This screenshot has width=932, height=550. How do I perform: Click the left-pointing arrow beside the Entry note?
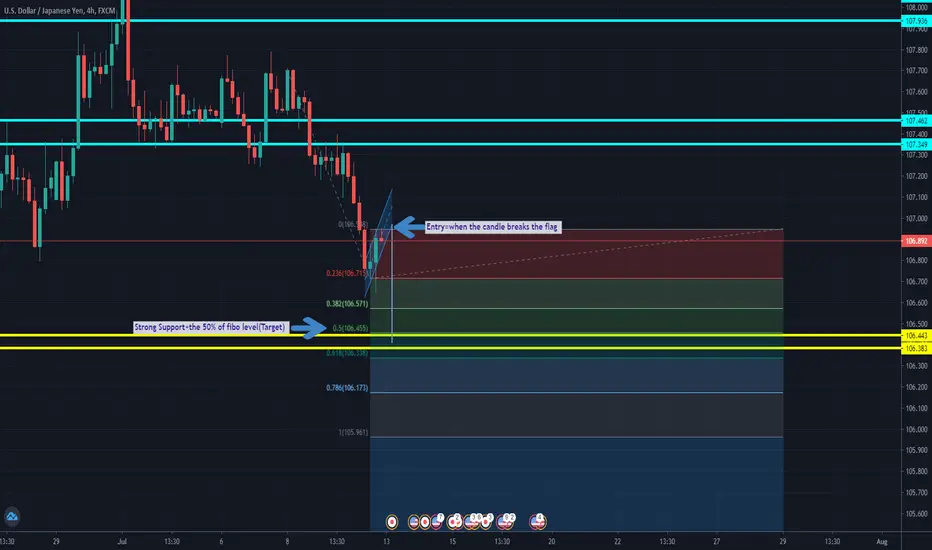408,227
